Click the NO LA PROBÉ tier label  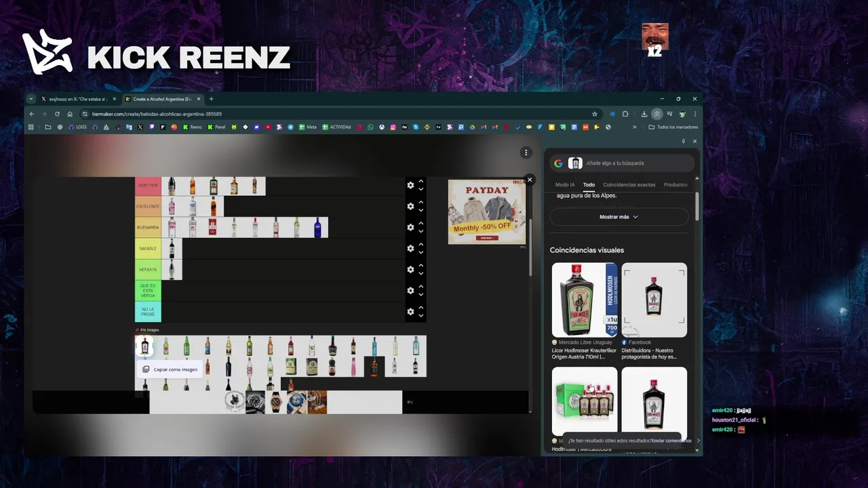tap(148, 312)
